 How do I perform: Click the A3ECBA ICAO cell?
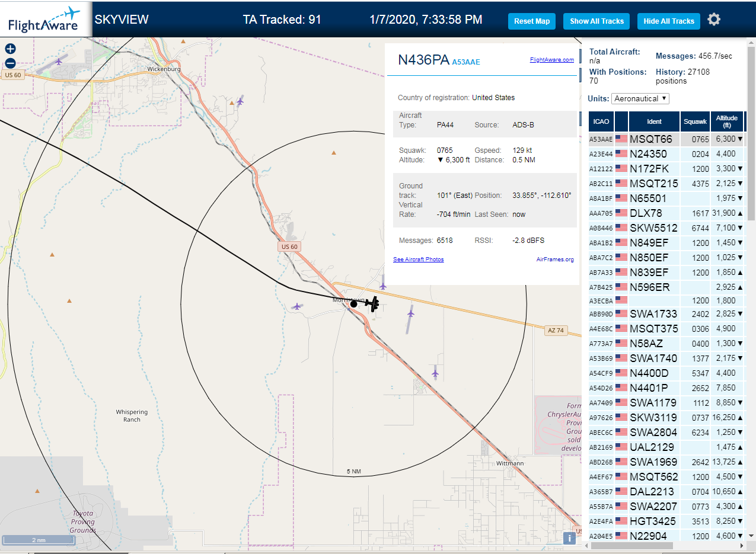tap(601, 301)
